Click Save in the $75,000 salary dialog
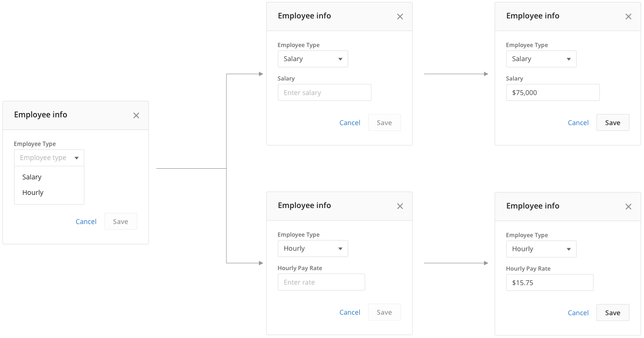Image resolution: width=644 pixels, height=338 pixels. [x=612, y=123]
